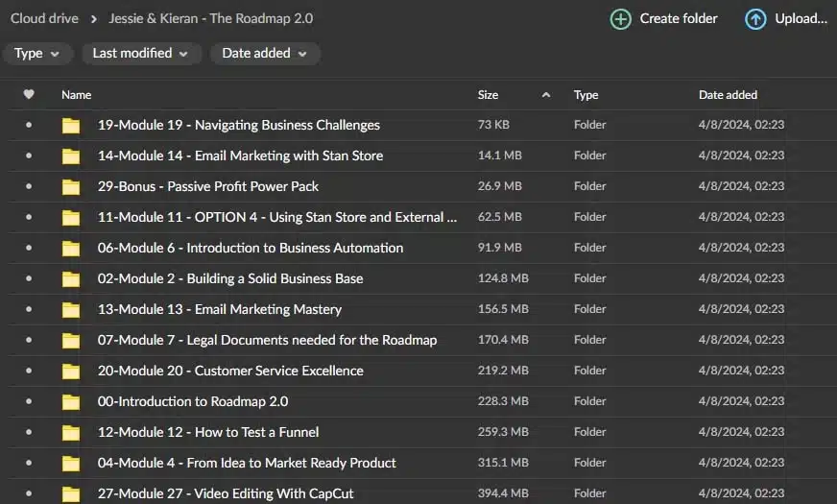Click folder icon for 00-Introduction to Roadmap 2.0
This screenshot has width=837, height=504.
click(70, 401)
